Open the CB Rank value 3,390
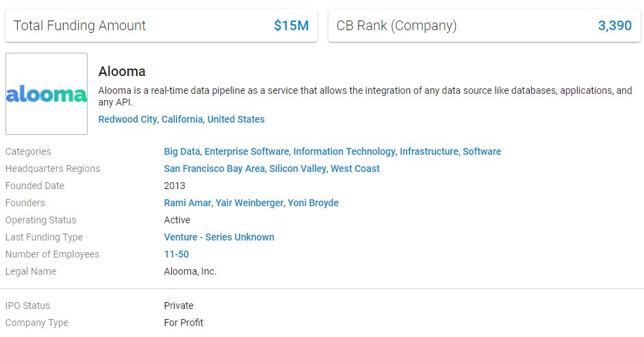Image resolution: width=644 pixels, height=337 pixels. point(615,25)
